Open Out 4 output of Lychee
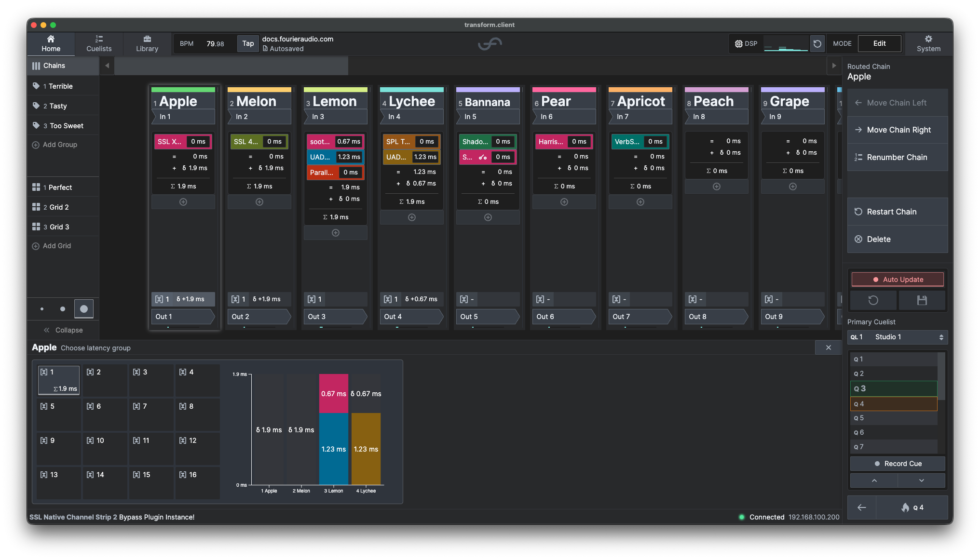The height and width of the screenshot is (560, 980). coord(412,317)
